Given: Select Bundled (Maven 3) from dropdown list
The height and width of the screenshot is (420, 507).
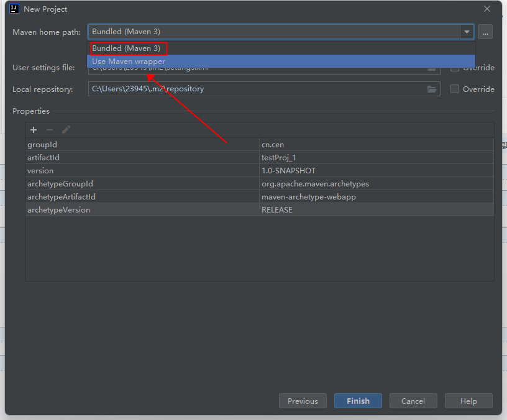Looking at the screenshot, I should 281,48.
